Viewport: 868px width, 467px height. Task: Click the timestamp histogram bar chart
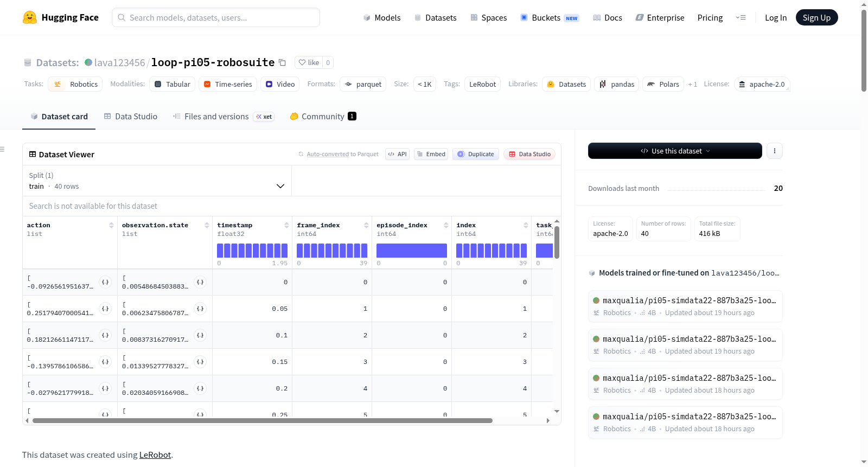click(252, 251)
